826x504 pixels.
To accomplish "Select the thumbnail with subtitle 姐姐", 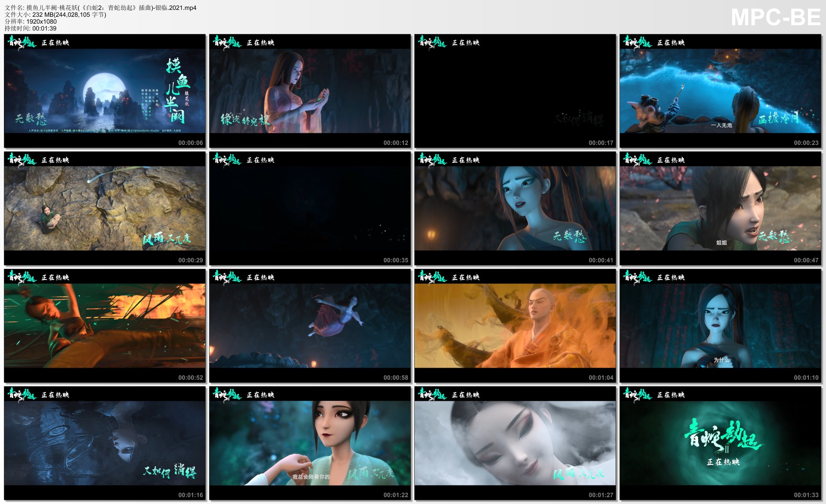I will click(720, 208).
